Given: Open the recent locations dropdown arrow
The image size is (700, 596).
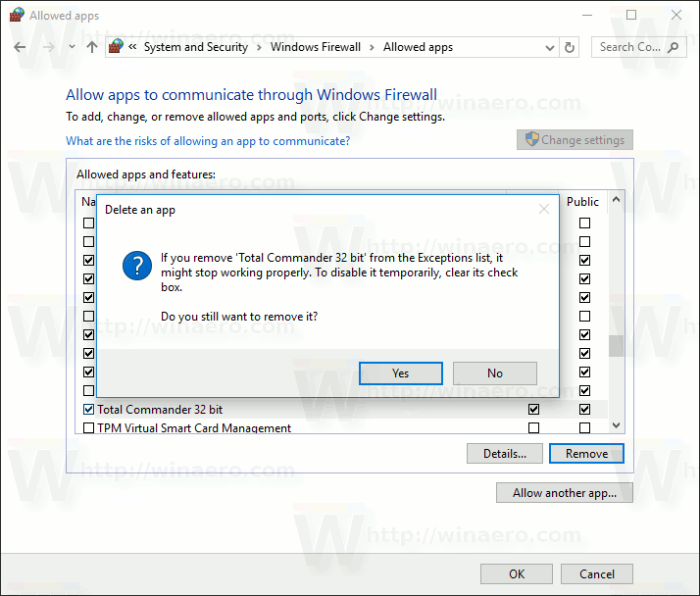Looking at the screenshot, I should click(72, 47).
